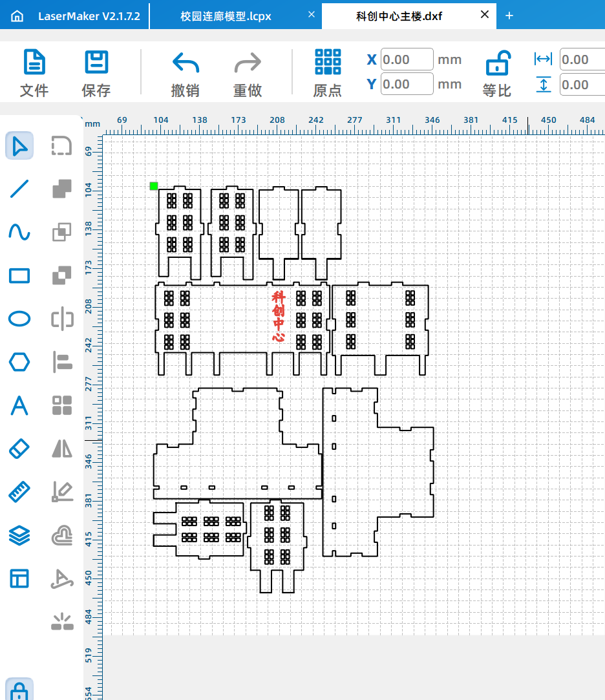Screen dimensions: 605x700
Task: Toggle the 等比 proportional lock
Action: coord(497,73)
